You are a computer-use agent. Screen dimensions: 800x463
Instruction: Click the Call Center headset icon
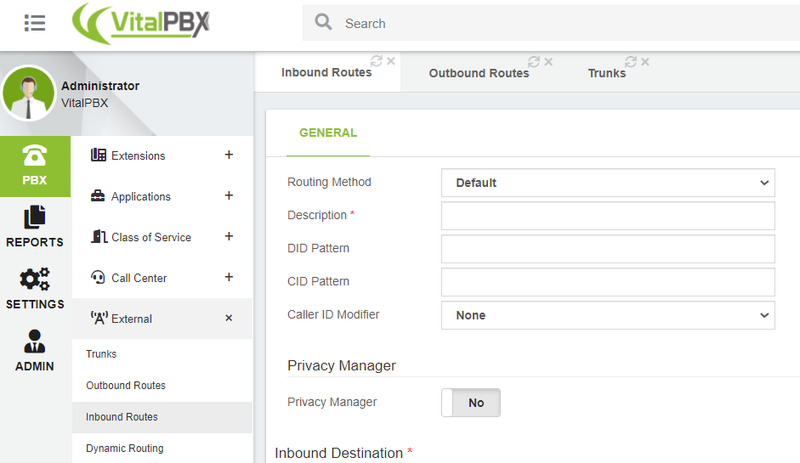click(x=97, y=277)
